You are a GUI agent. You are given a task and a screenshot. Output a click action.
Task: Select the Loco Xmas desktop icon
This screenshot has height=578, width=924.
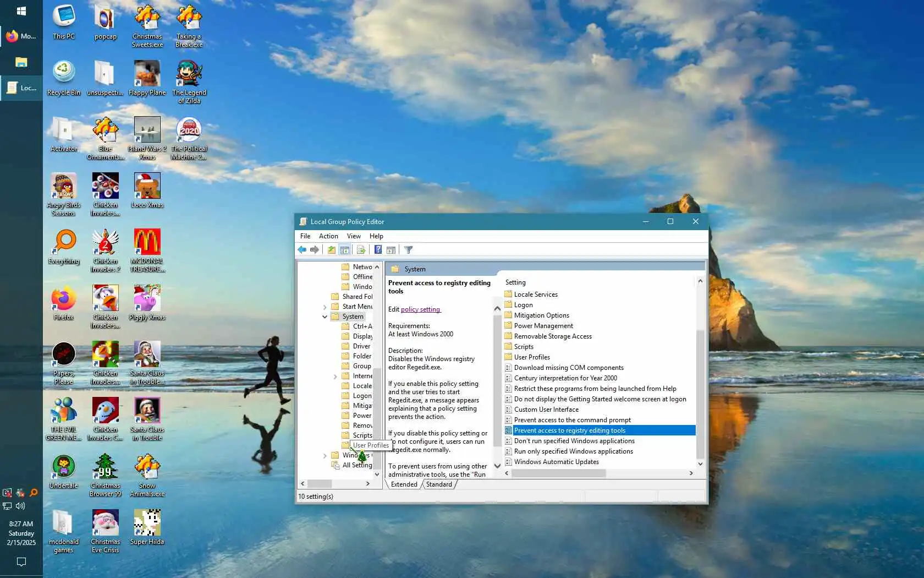(147, 190)
